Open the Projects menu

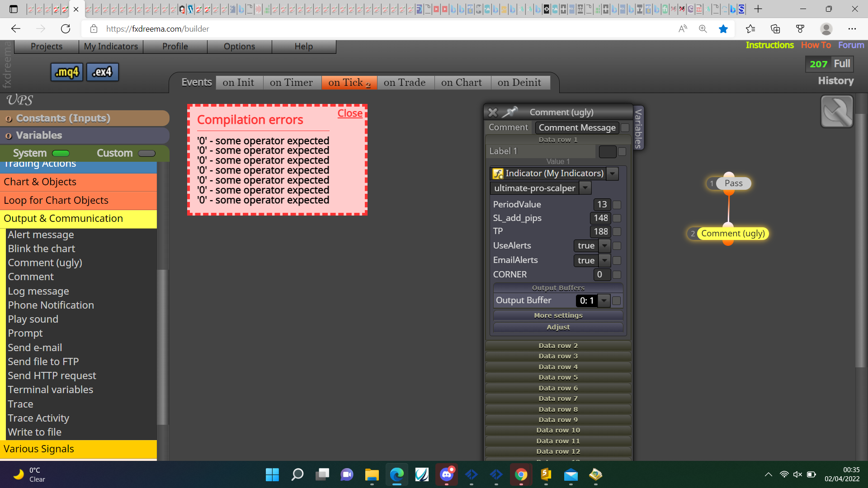(x=47, y=47)
